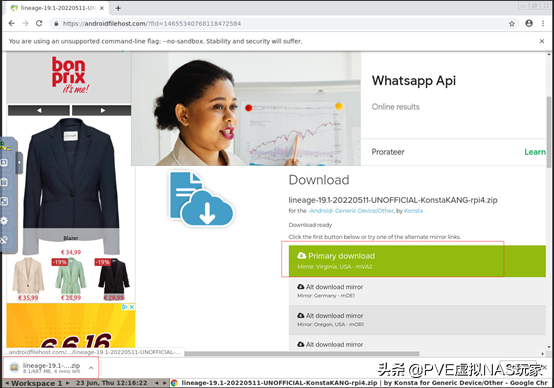554x388 pixels.
Task: Click the Learn link in the Whatsapp ad
Action: (x=535, y=152)
